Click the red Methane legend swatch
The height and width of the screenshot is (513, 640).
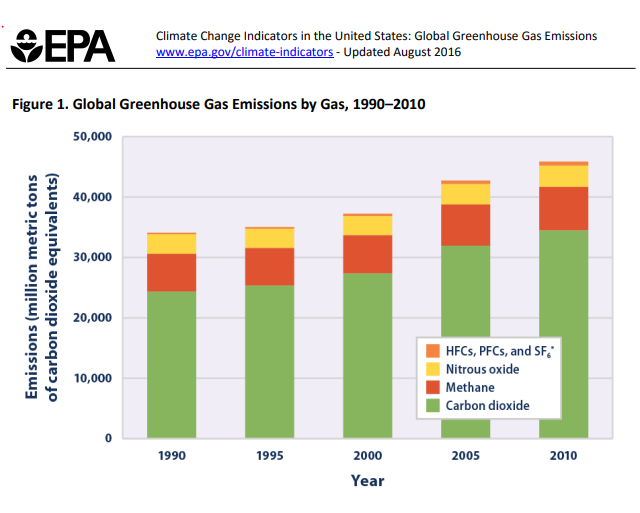click(x=432, y=387)
